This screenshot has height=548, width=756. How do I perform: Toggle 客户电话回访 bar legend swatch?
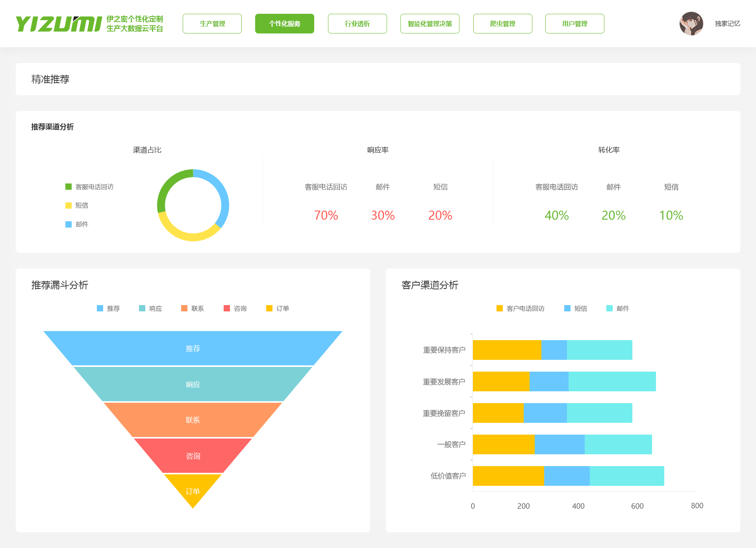(500, 308)
